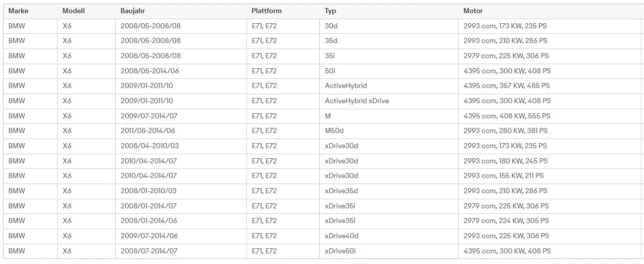This screenshot has width=644, height=264.
Task: Click the Typ column header
Action: tap(330, 11)
